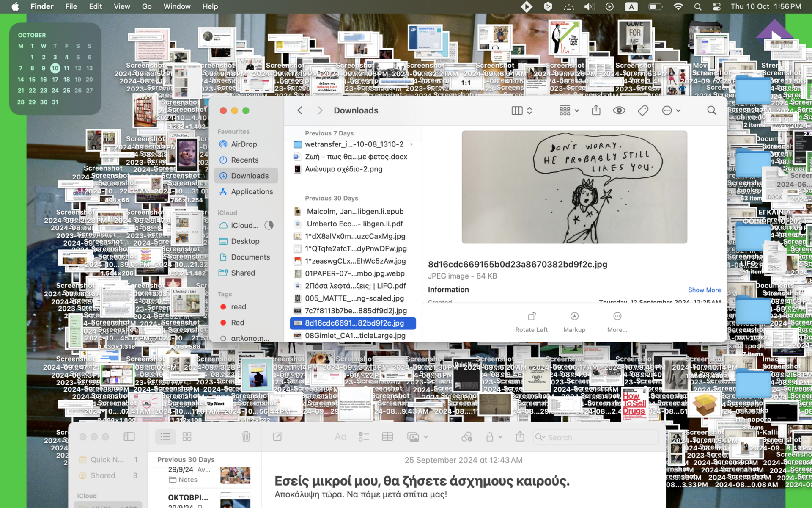Click the cartoon preview image
Viewport: 812px width, 508px height.
(x=574, y=187)
